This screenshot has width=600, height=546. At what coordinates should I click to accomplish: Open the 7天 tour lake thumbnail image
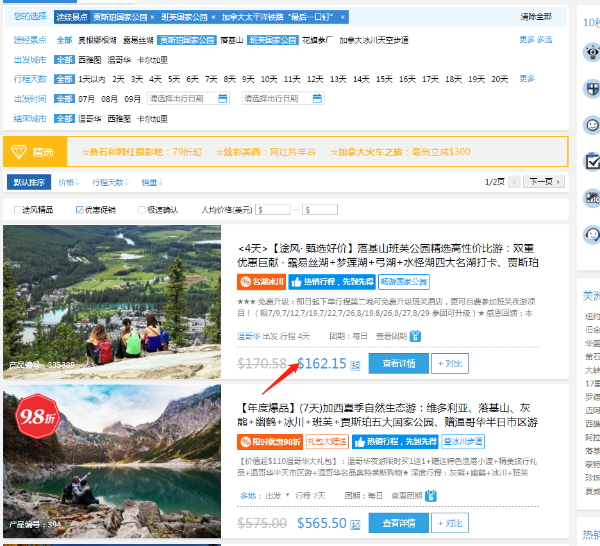pyautogui.click(x=112, y=461)
